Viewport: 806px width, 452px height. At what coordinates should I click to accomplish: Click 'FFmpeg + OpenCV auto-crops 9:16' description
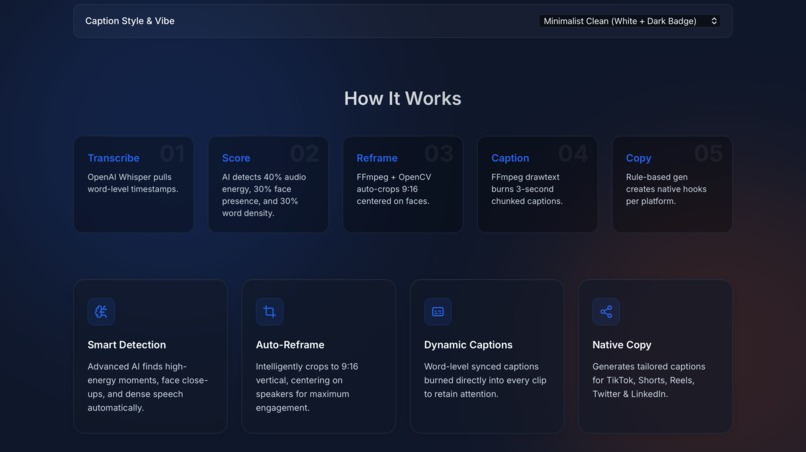coord(394,189)
